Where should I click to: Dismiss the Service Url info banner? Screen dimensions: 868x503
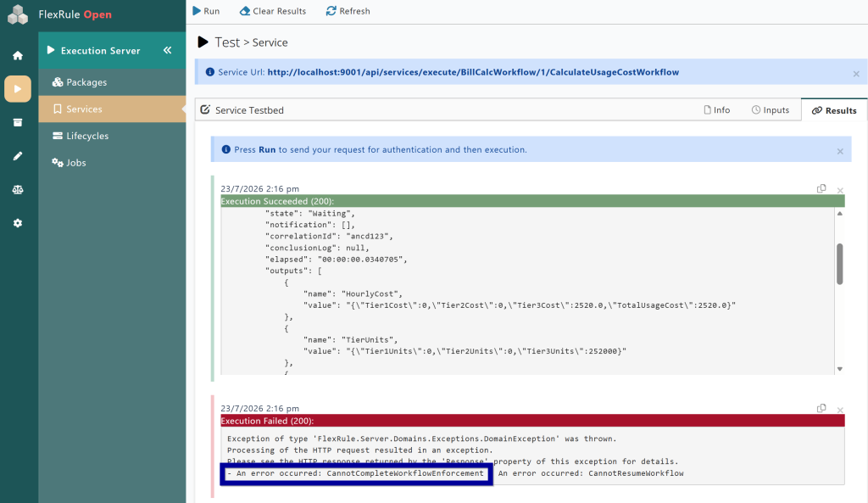point(856,74)
